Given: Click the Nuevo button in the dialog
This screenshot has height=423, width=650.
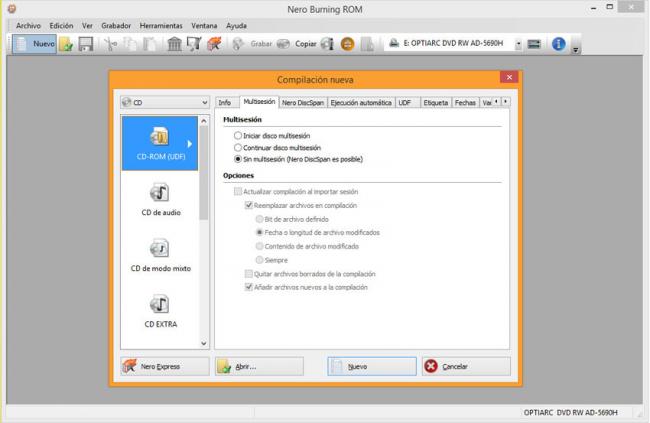Looking at the screenshot, I should 372,367.
